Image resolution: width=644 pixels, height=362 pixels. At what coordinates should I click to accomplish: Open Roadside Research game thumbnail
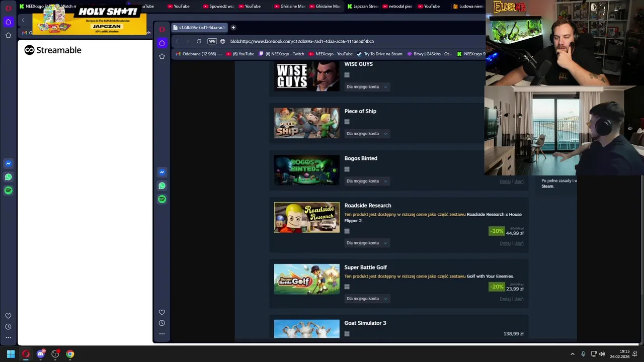[x=306, y=217]
